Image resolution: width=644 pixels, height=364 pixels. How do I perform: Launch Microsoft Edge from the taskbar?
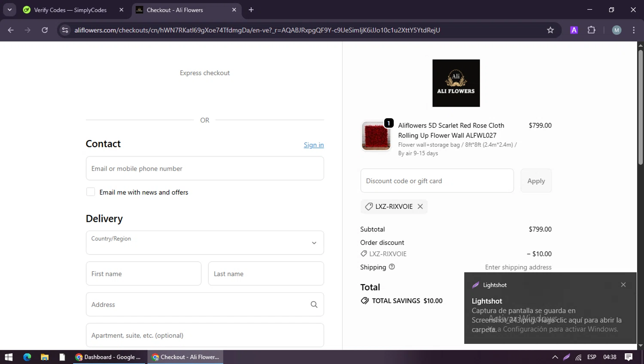tap(27, 357)
